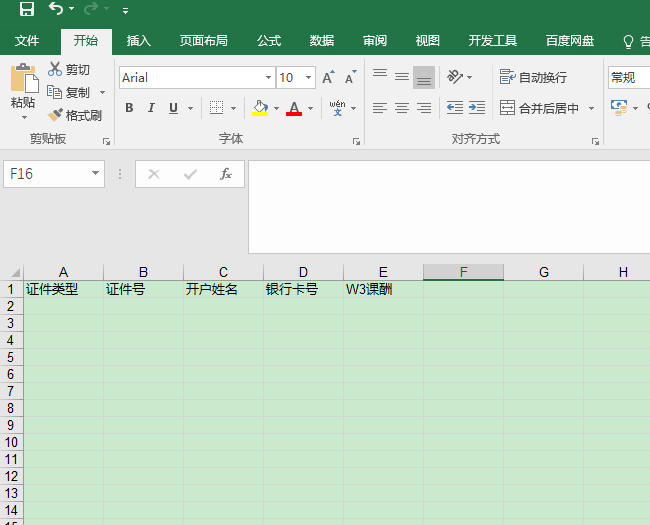650x525 pixels.
Task: Click the accounting number format icon
Action: tap(619, 108)
